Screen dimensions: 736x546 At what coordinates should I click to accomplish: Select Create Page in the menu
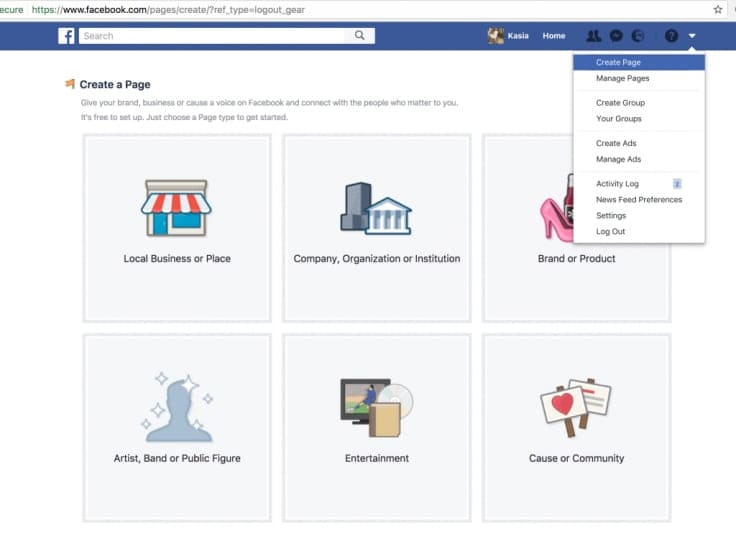pyautogui.click(x=639, y=62)
